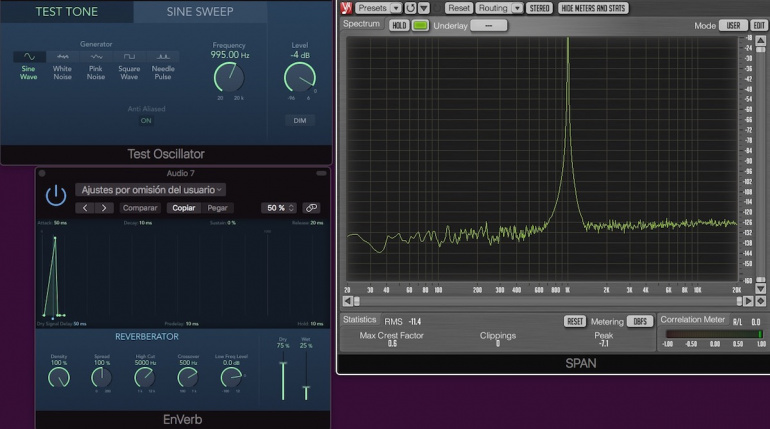Open the dropdown arrow beside the undo icon
The image size is (770, 429).
point(424,8)
